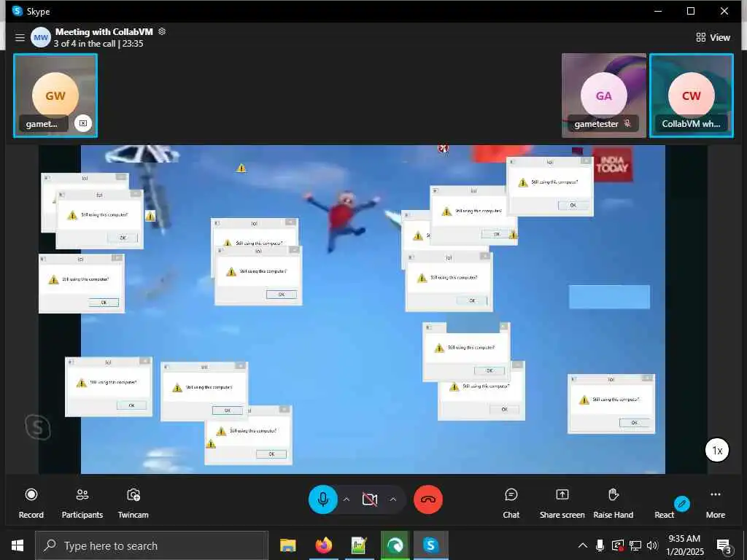
Task: Open meeting settings gear next to title
Action: coord(162,31)
